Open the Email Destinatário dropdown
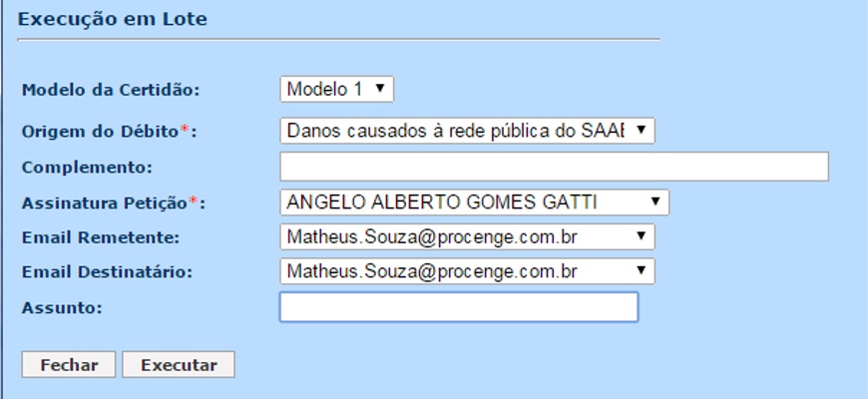The width and height of the screenshot is (868, 399). pyautogui.click(x=467, y=270)
